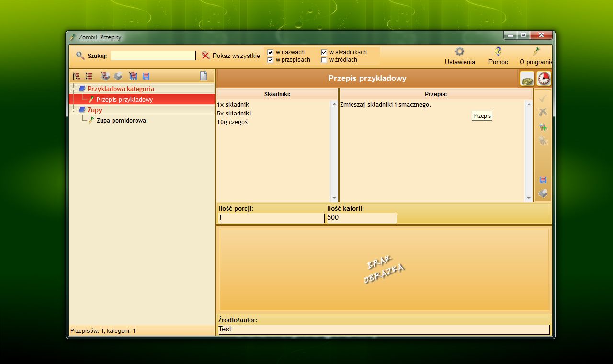The height and width of the screenshot is (364, 613).
Task: Click the '1x składnik' ingredient line
Action: [x=233, y=104]
